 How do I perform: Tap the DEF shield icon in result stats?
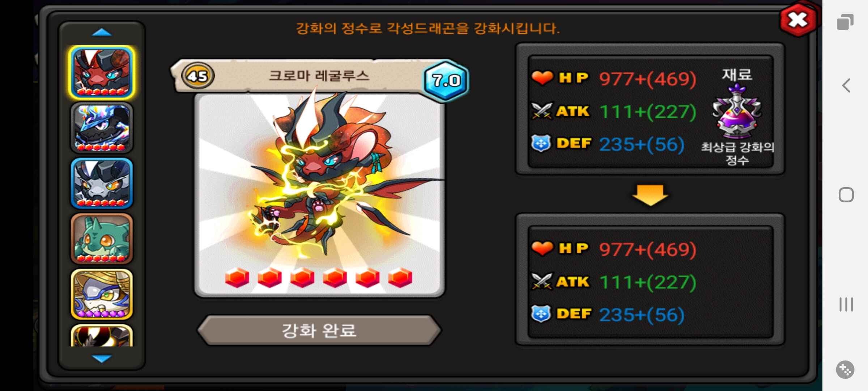541,314
